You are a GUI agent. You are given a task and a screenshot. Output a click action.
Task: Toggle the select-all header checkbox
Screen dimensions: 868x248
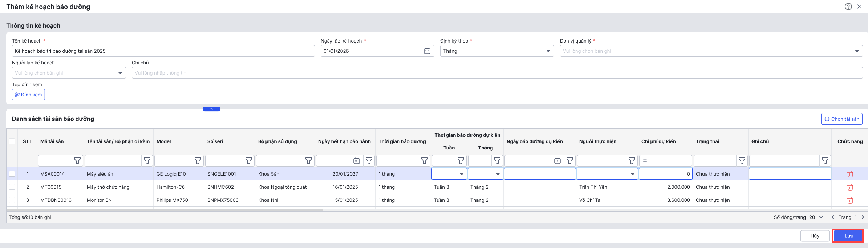12,141
